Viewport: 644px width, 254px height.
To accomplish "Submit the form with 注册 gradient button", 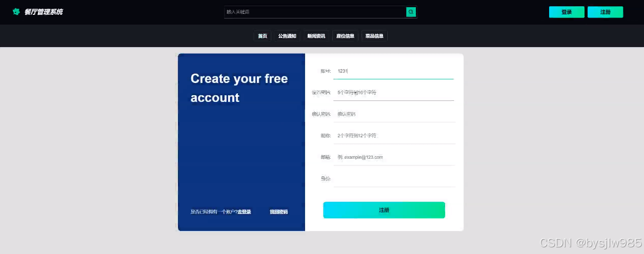I will [384, 210].
